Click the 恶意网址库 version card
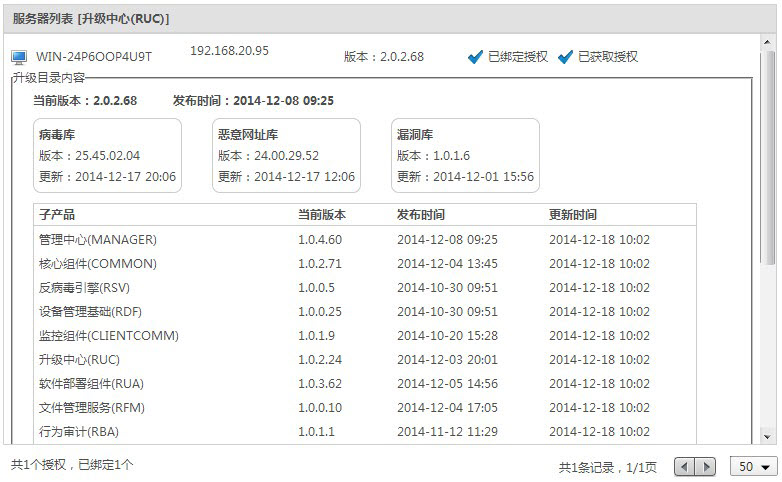 286,155
